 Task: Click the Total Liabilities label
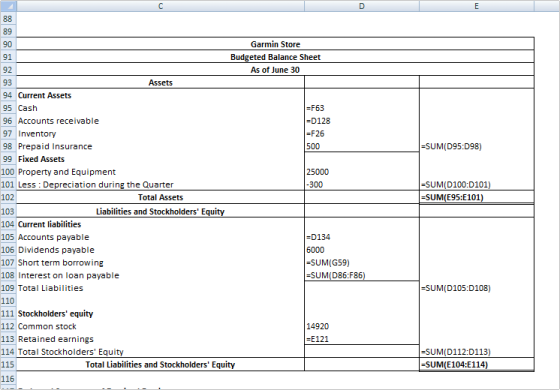tap(50, 288)
